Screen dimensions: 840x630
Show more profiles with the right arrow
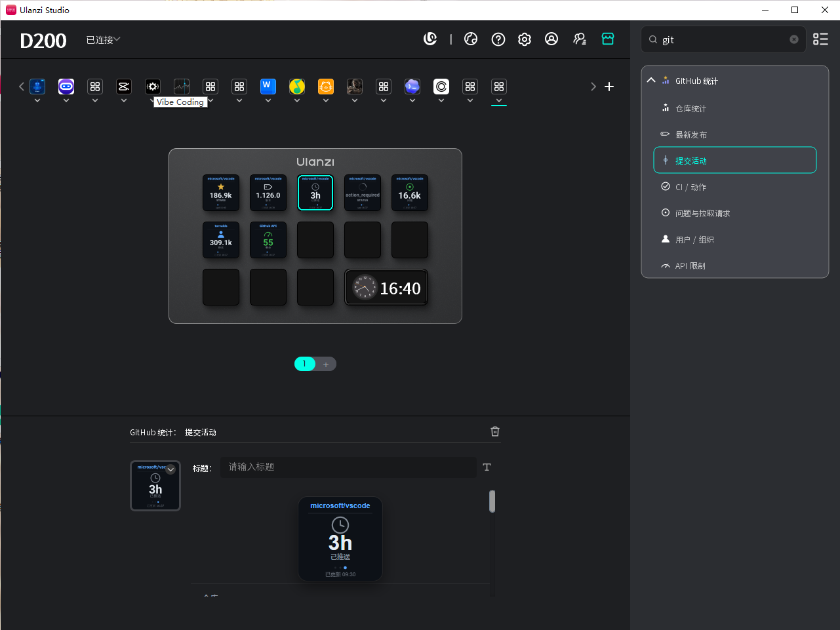point(593,87)
